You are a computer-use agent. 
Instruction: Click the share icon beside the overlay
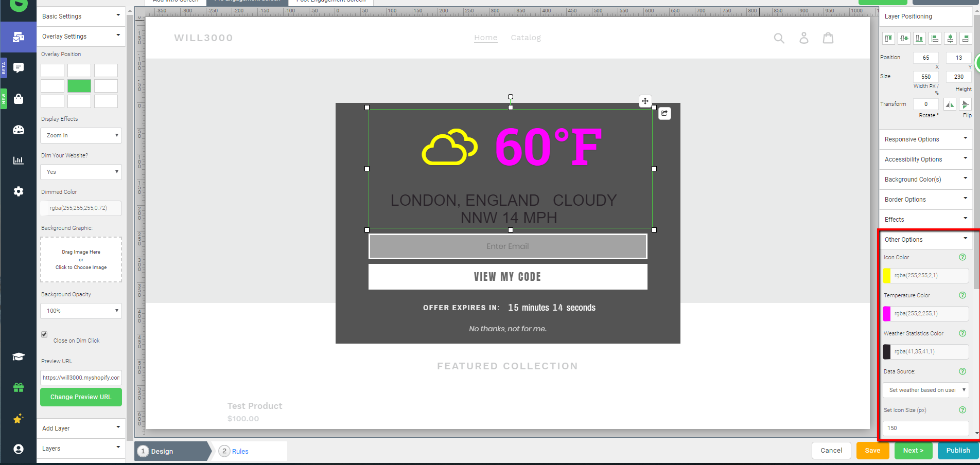pyautogui.click(x=664, y=113)
